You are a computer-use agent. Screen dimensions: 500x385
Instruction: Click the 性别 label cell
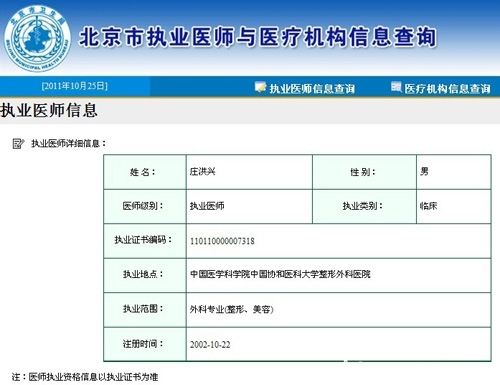[x=364, y=172]
